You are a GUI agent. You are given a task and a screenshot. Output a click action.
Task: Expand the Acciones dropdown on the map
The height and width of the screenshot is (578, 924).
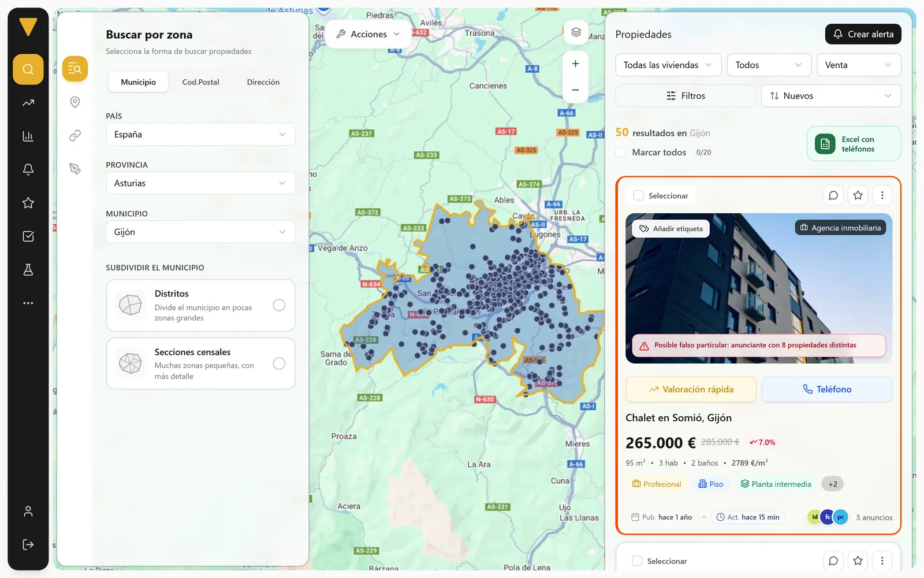368,34
